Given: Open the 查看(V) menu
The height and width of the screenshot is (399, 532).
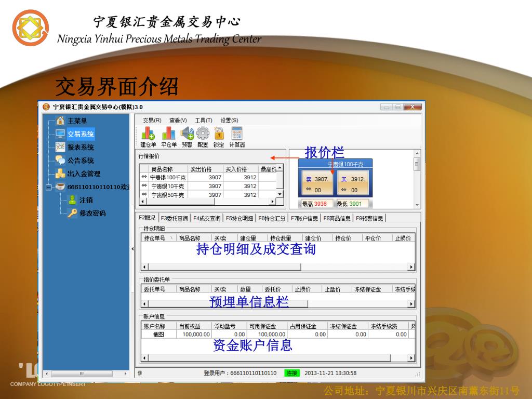Looking at the screenshot, I should point(178,121).
